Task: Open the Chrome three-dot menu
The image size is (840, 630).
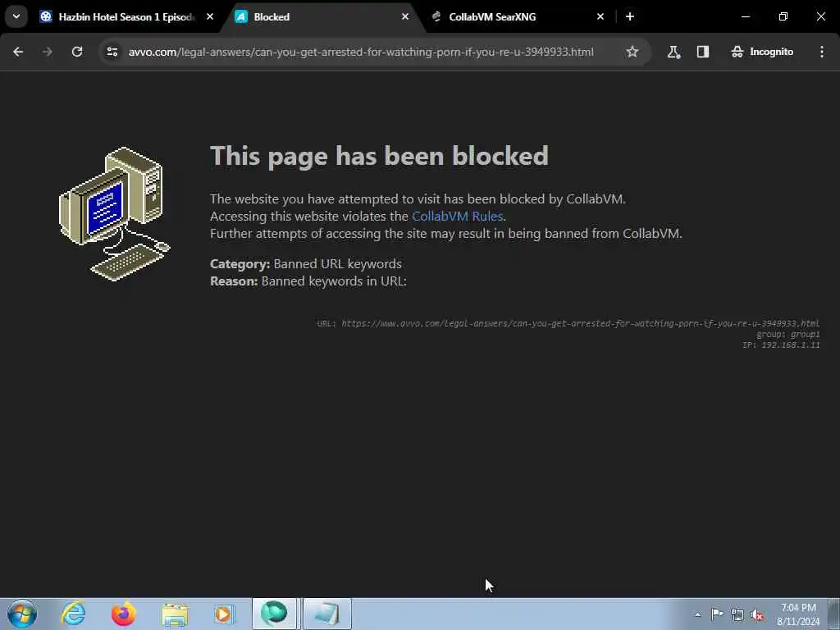Action: click(822, 52)
